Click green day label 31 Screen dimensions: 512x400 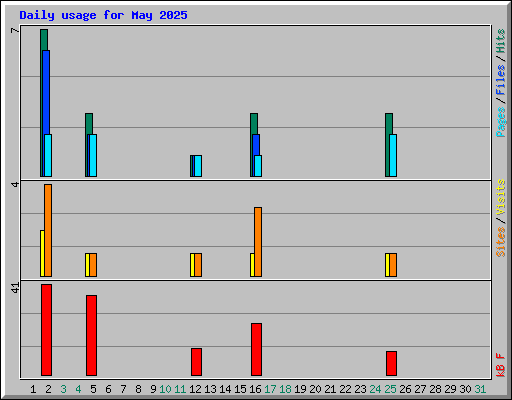(x=480, y=389)
